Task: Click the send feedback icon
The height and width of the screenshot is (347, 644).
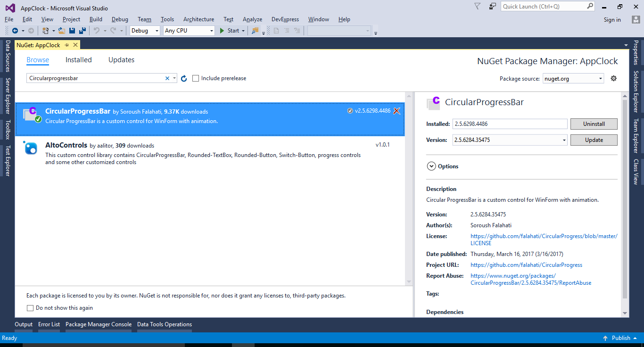Action: click(x=493, y=6)
